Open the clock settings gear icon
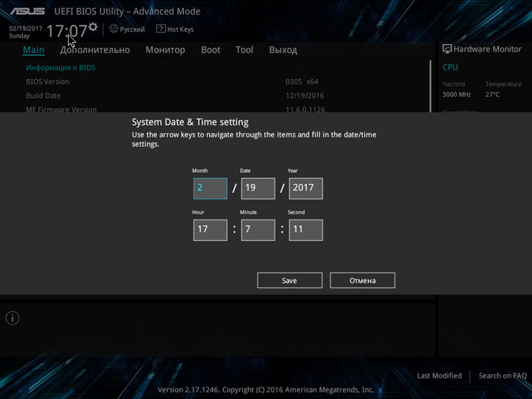 point(93,27)
